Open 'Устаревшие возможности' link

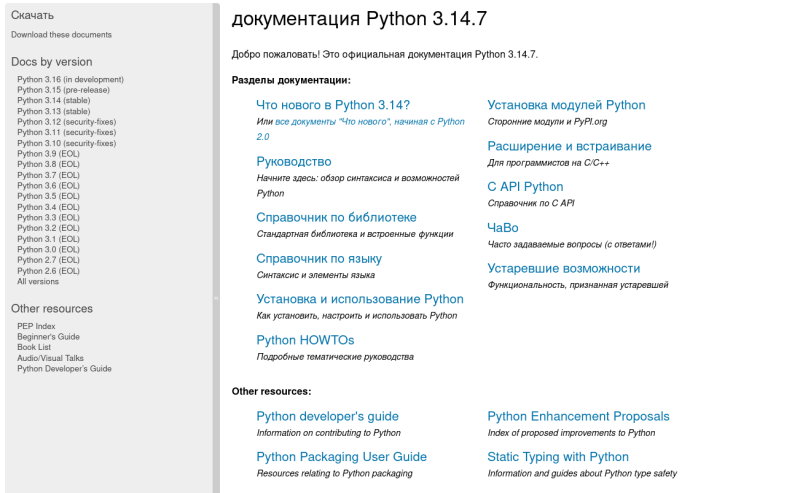tap(564, 268)
